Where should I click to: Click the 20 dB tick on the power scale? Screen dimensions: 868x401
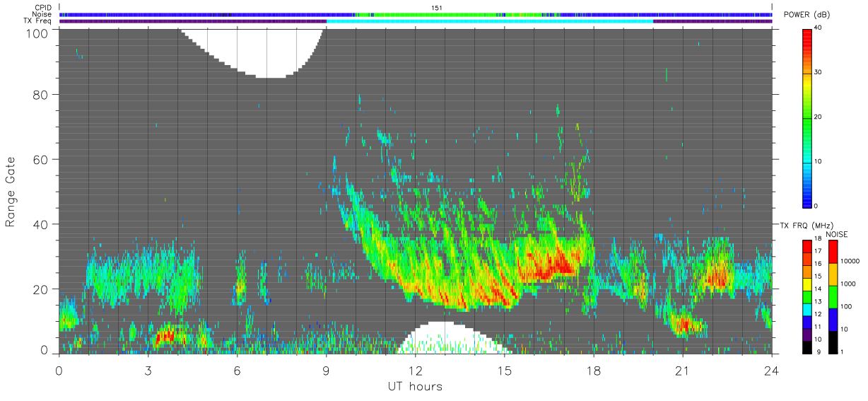pos(818,117)
